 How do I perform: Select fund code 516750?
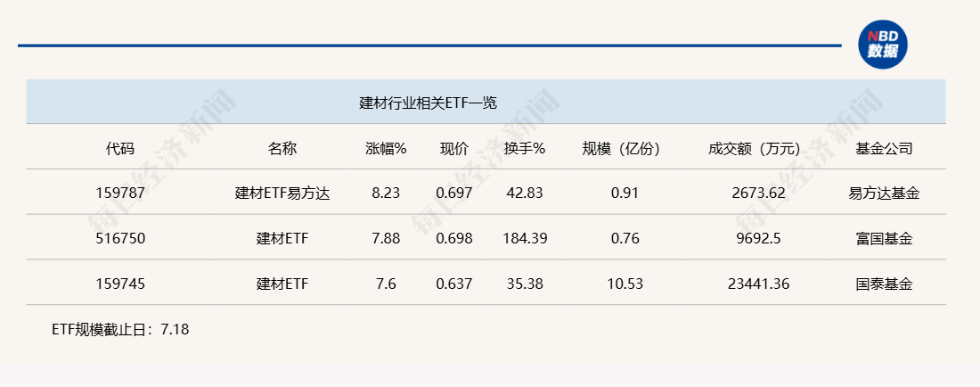coord(120,239)
